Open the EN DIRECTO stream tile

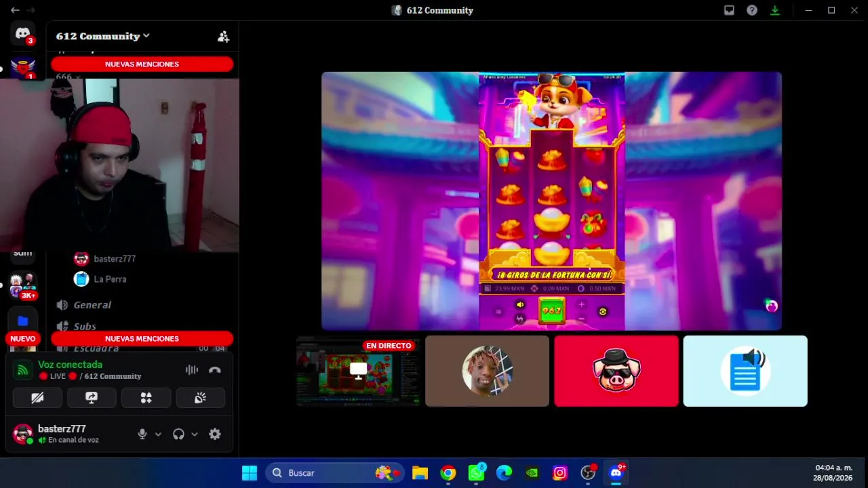click(358, 371)
